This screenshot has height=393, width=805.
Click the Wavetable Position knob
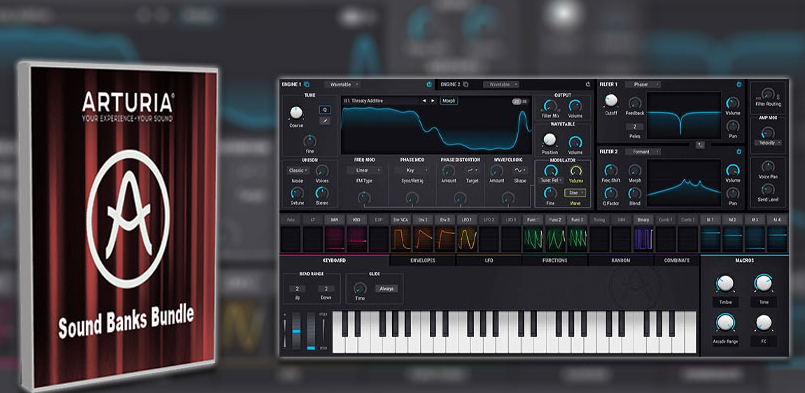(x=550, y=139)
